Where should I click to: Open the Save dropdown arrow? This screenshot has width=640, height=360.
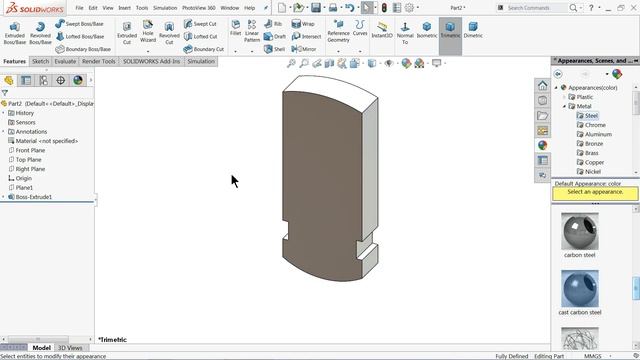tap(324, 8)
